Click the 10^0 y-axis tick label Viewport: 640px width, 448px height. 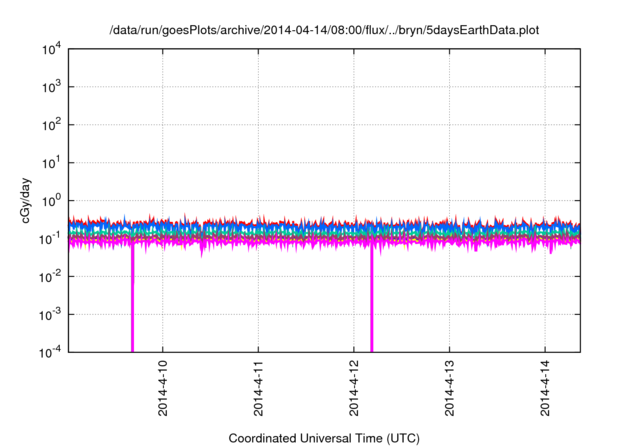coord(50,200)
